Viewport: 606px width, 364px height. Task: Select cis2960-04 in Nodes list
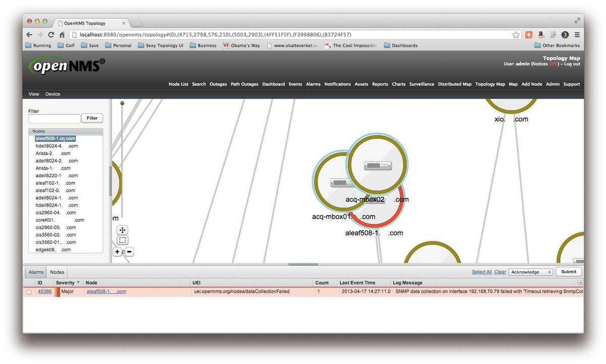coord(56,213)
